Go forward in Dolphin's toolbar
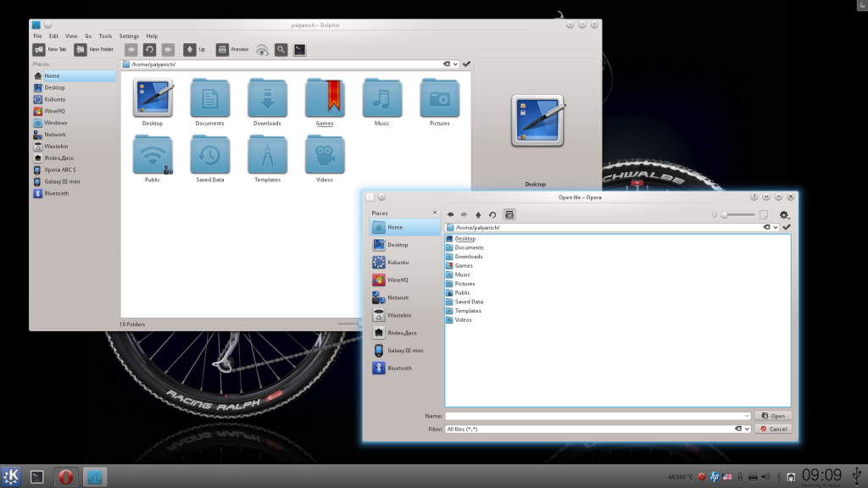The width and height of the screenshot is (868, 488). tap(169, 50)
